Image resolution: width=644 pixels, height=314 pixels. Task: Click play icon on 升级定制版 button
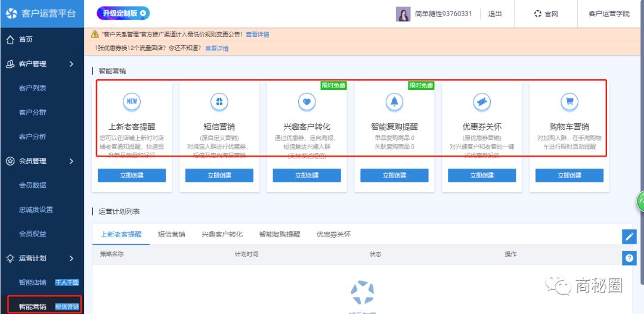click(x=143, y=13)
